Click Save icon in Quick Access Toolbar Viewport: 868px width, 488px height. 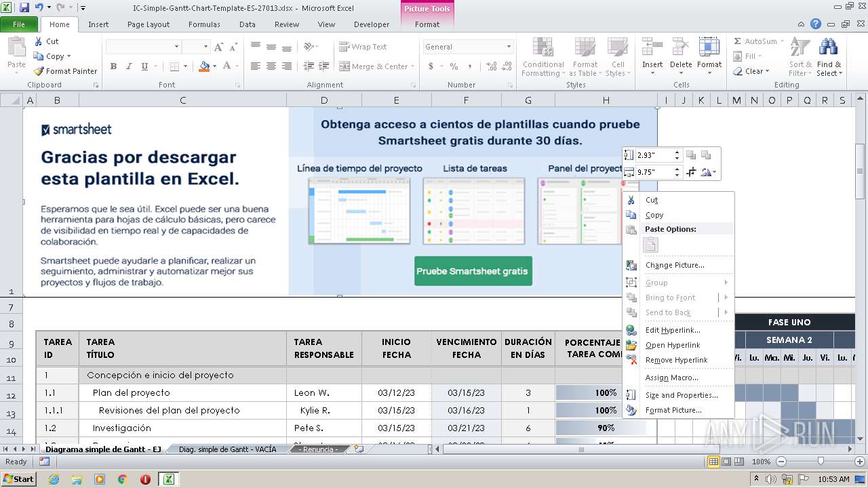24,8
